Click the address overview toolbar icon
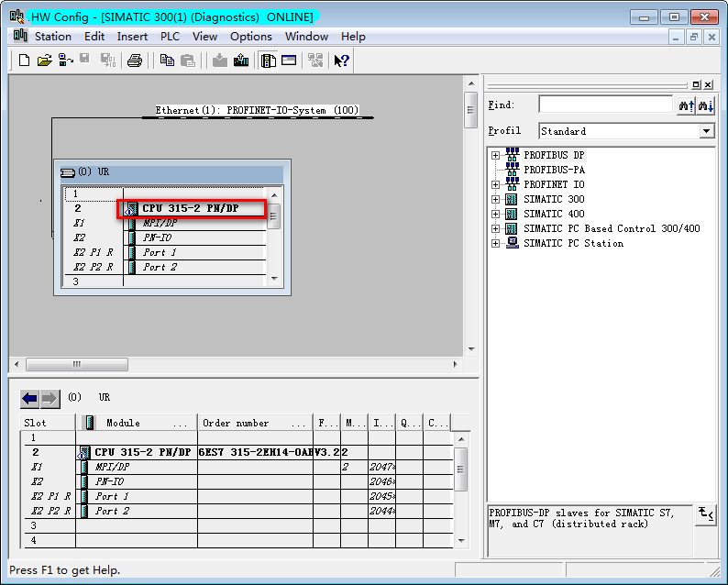This screenshot has width=728, height=585. tap(289, 61)
